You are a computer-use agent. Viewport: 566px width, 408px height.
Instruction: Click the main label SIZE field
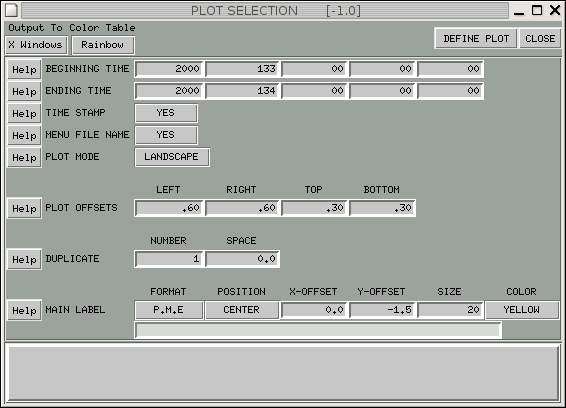coord(450,310)
